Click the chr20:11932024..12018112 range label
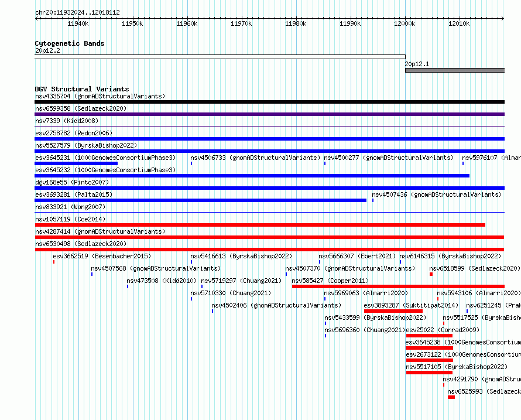Screen dimensions: 521x420 (77, 13)
